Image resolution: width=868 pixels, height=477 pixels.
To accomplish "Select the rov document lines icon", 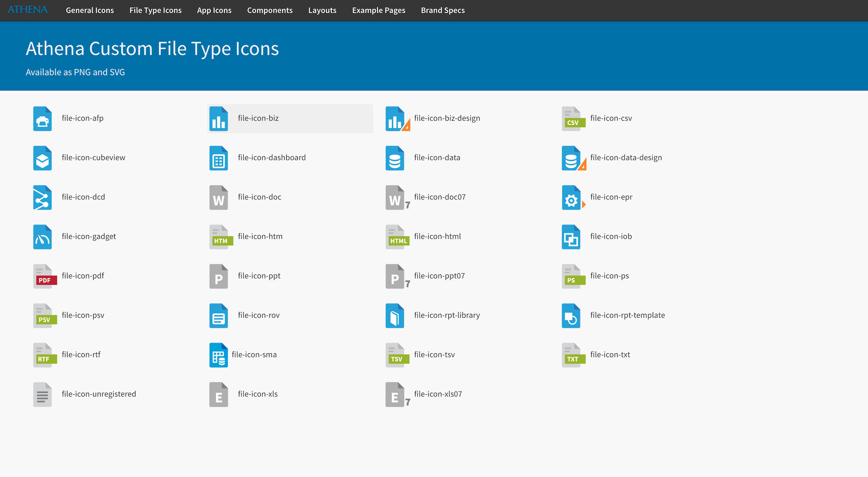I will click(x=219, y=316).
